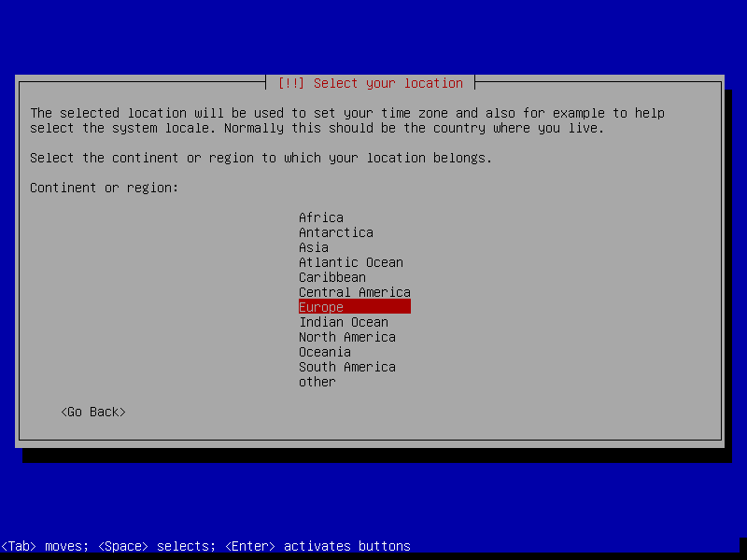Choose North America as the region
The width and height of the screenshot is (747, 560).
[x=346, y=337]
